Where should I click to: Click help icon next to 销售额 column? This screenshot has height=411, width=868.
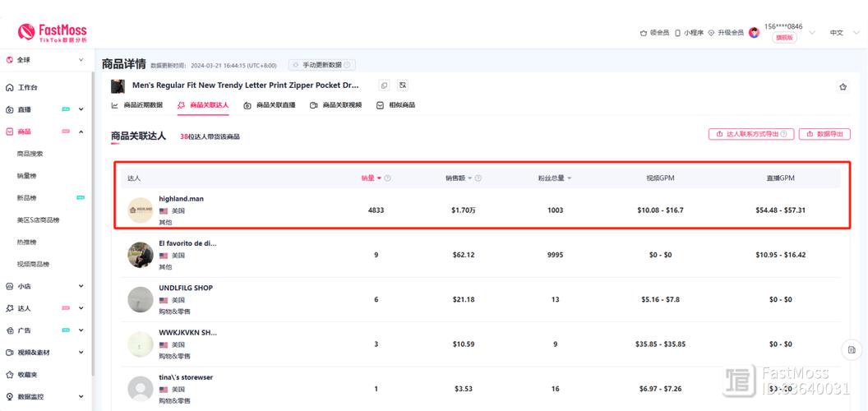click(478, 178)
